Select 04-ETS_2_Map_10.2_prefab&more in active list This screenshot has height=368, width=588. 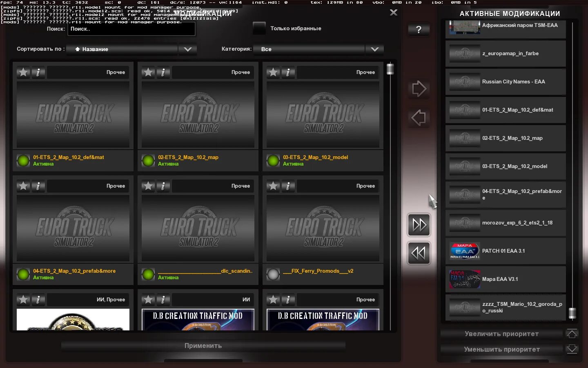506,195
